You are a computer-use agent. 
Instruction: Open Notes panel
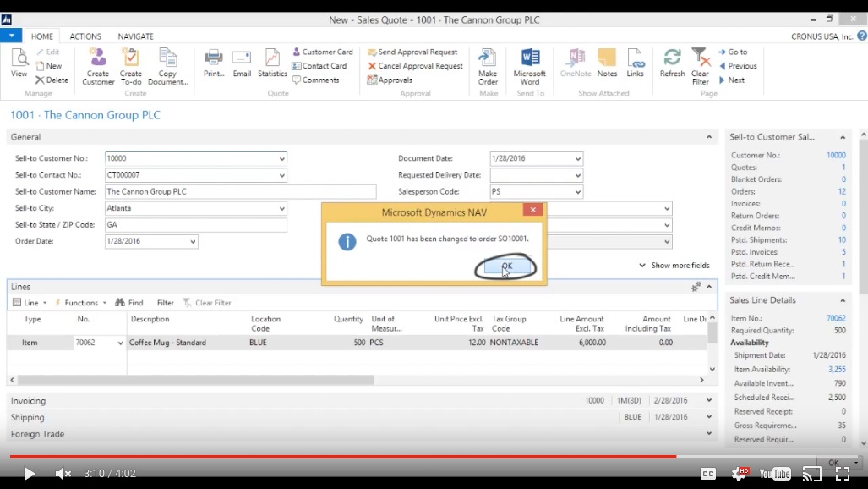607,63
